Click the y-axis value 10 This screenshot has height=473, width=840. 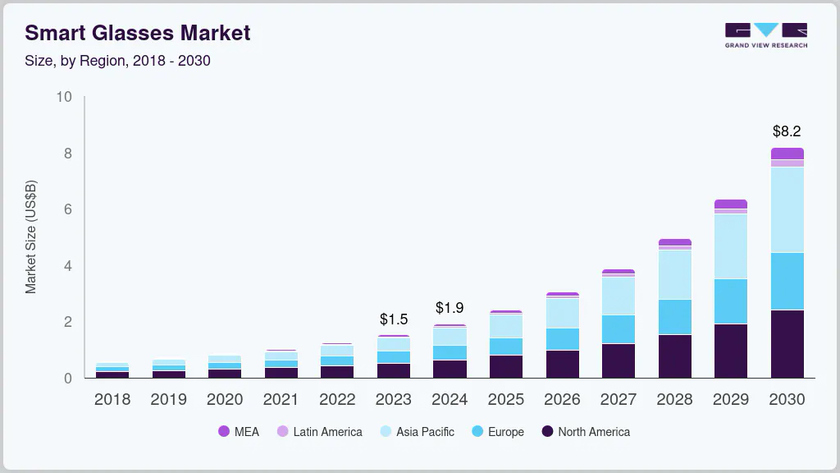pyautogui.click(x=64, y=97)
